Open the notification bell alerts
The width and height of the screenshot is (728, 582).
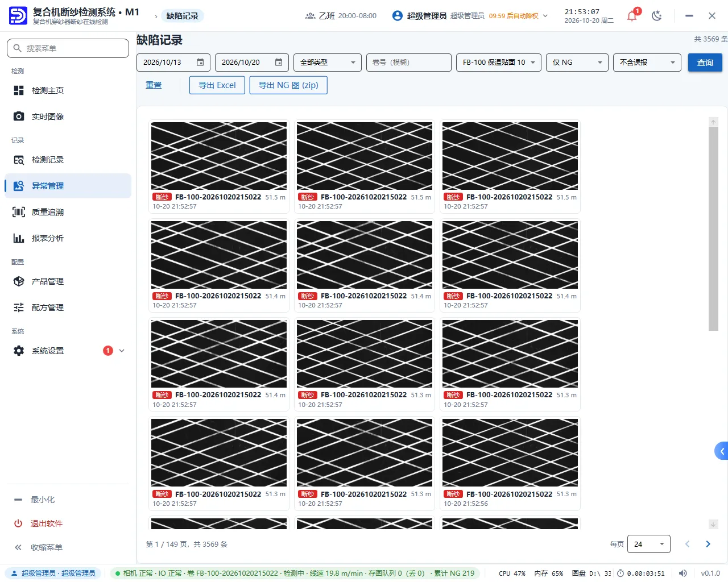(632, 16)
